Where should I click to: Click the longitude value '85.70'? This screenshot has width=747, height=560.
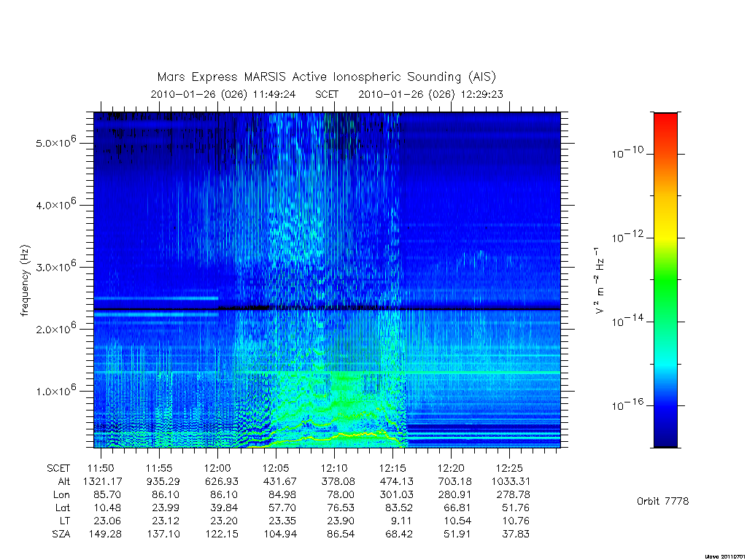[108, 495]
